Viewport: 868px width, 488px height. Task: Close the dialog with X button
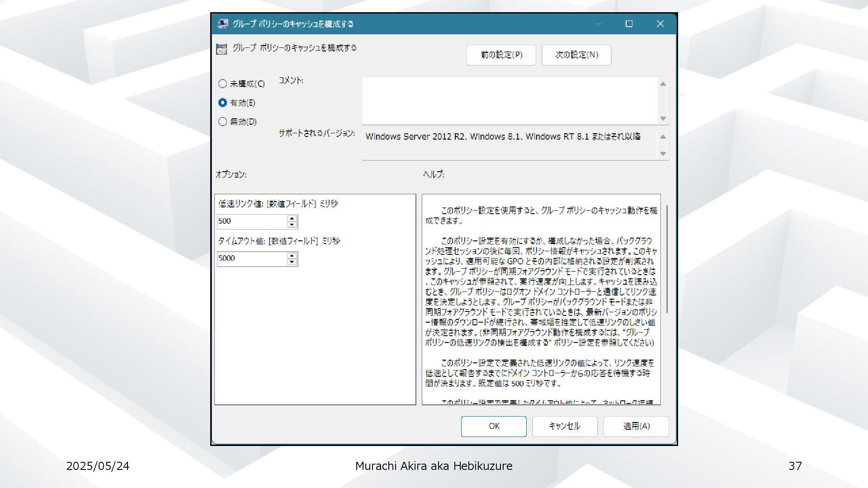point(660,24)
